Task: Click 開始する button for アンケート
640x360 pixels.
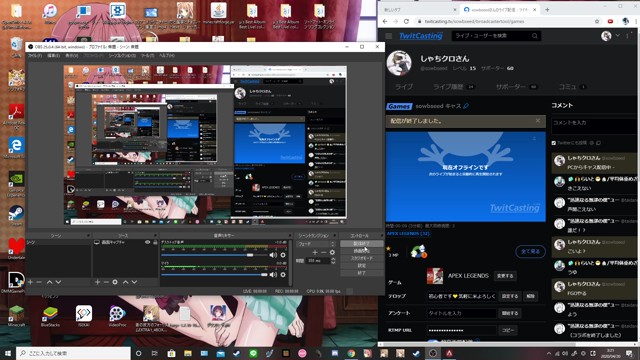Action: pos(510,313)
